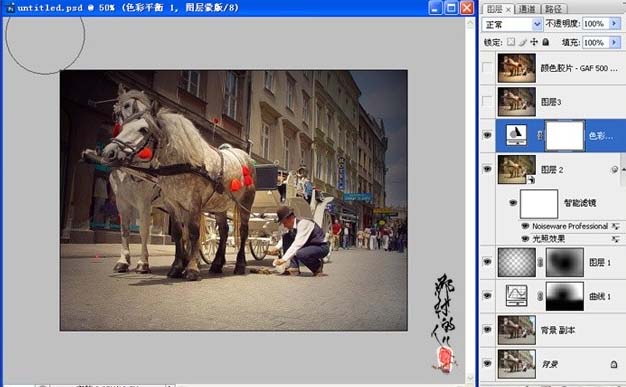Click the lock image pixels brush icon
The image size is (626, 387).
522,42
